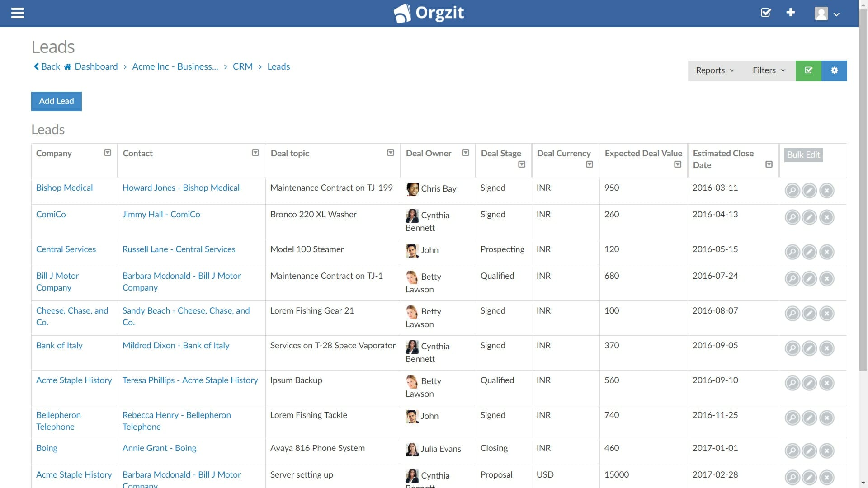Click the Orgzit logo in header
The image size is (868, 488).
point(429,13)
